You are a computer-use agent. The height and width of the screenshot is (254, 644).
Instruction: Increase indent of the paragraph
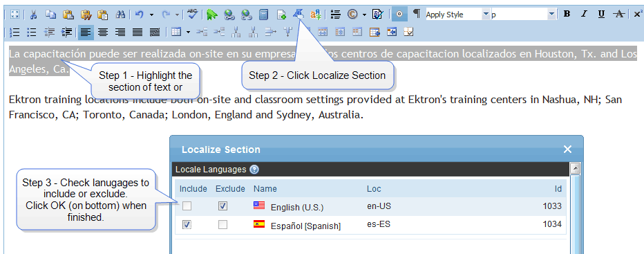pyautogui.click(x=66, y=32)
